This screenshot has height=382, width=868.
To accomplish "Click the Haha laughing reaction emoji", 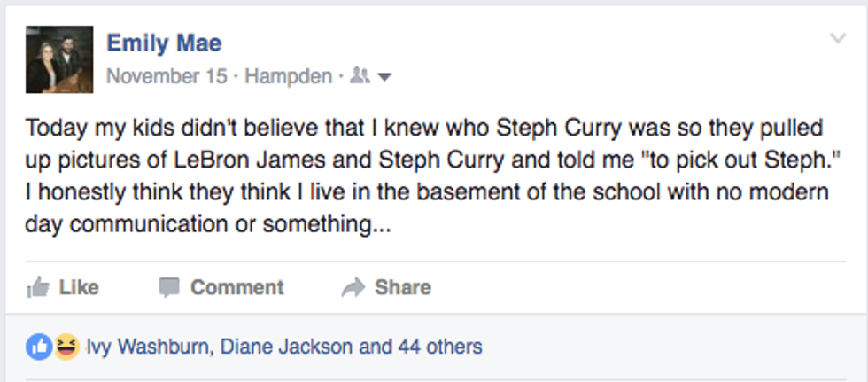I will (65, 347).
